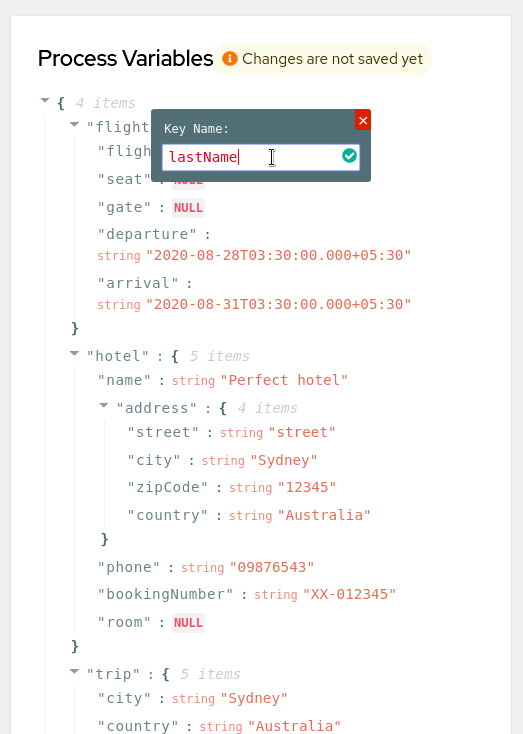Collapse the "address" object
523x734 pixels.
104,405
